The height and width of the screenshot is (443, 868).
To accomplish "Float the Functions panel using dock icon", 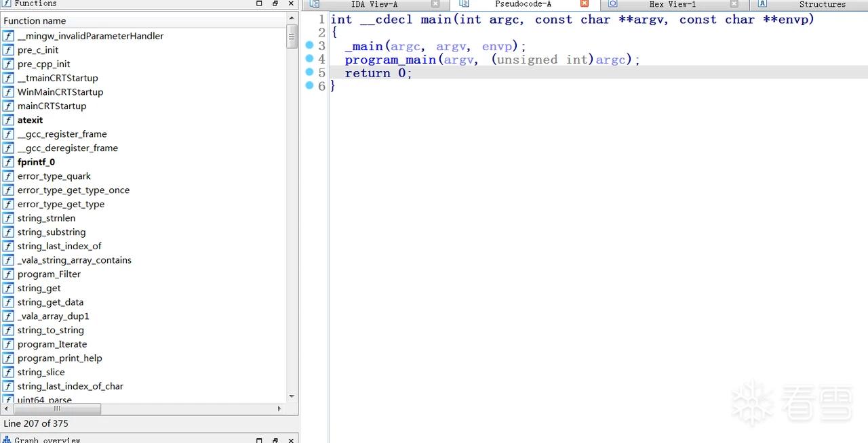I will (x=275, y=3).
